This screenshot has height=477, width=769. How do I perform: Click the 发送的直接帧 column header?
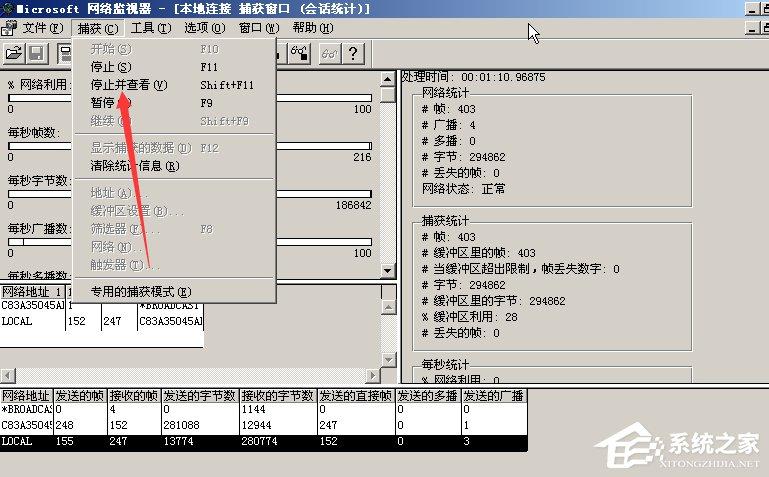[x=356, y=396]
